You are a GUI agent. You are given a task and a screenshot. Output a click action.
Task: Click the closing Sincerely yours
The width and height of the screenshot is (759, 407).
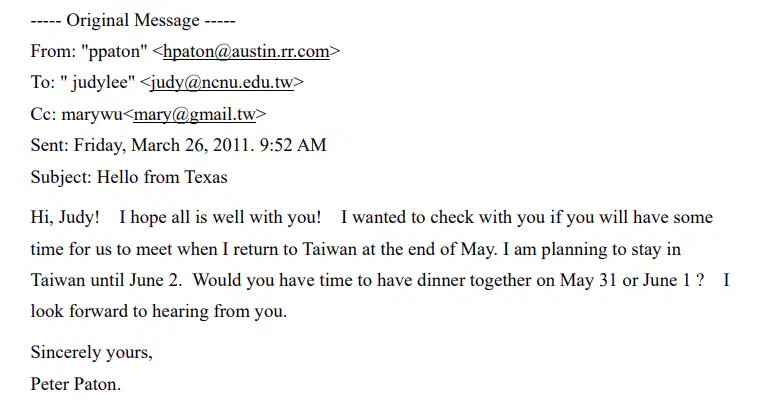[91, 352]
